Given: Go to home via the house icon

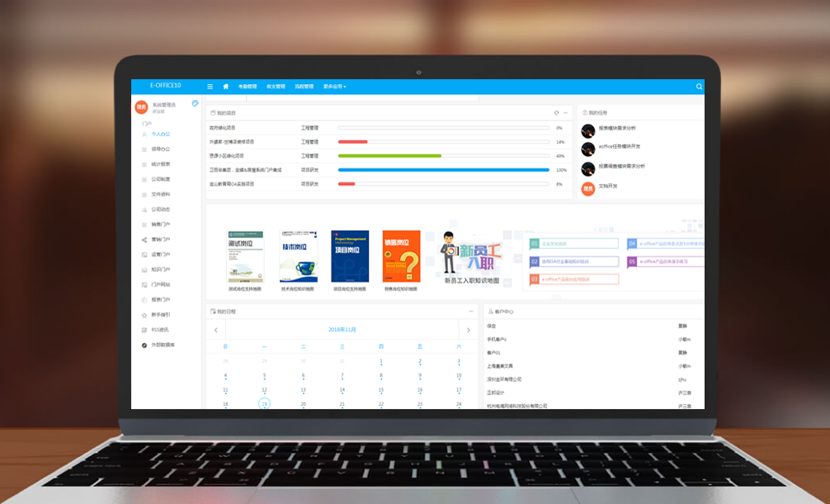Looking at the screenshot, I should [x=226, y=86].
